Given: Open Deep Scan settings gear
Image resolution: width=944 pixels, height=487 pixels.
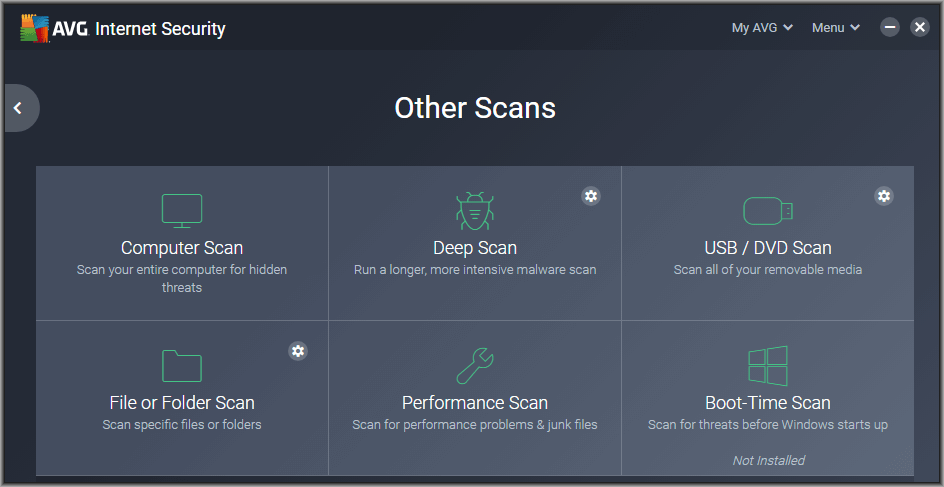Looking at the screenshot, I should [x=591, y=196].
